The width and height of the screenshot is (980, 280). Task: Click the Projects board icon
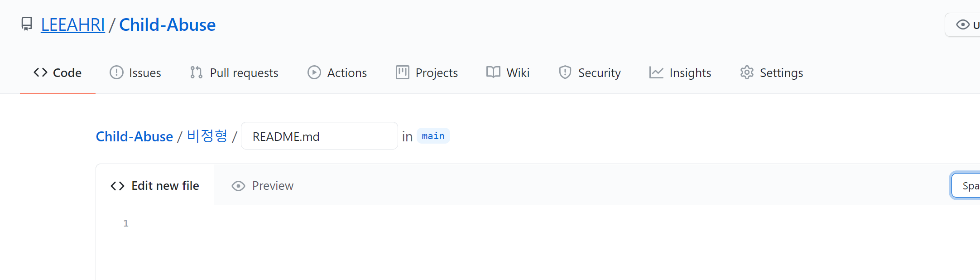click(x=402, y=72)
